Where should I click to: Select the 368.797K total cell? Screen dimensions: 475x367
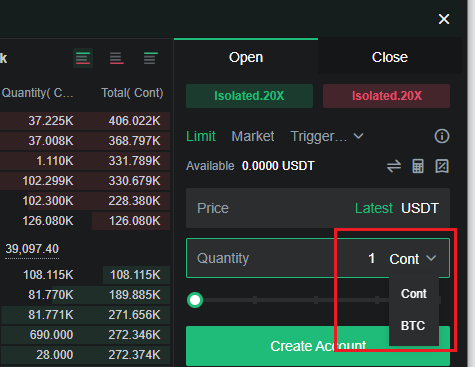point(135,141)
